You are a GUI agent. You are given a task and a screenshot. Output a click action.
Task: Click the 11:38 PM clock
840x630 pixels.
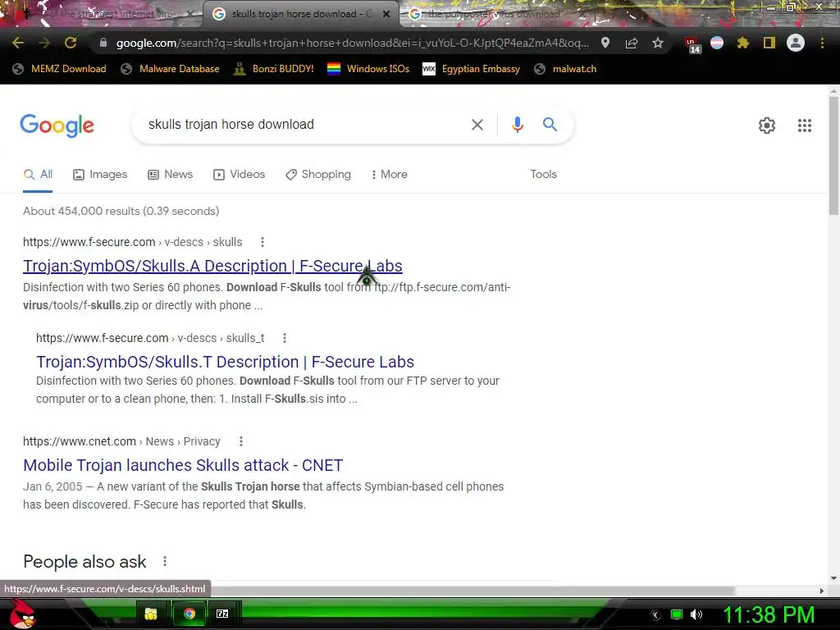tap(769, 614)
